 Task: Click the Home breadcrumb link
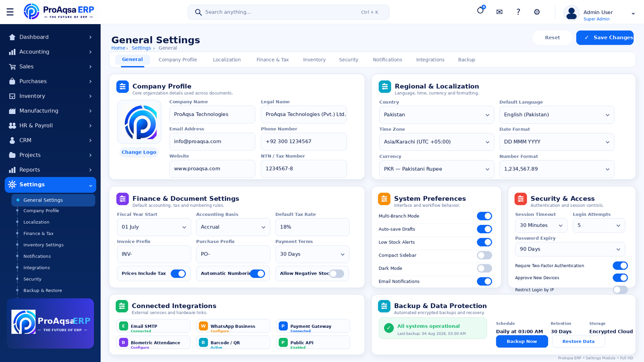[x=118, y=48]
